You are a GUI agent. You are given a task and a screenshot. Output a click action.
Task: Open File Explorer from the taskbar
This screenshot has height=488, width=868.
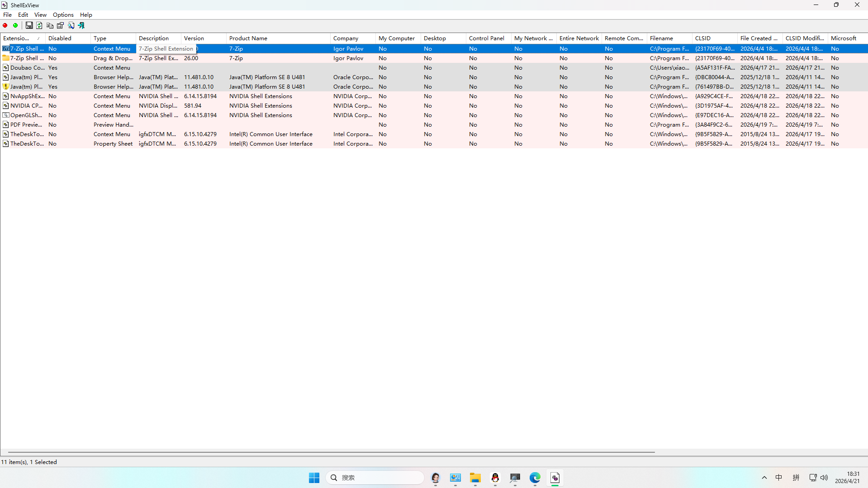click(x=475, y=478)
